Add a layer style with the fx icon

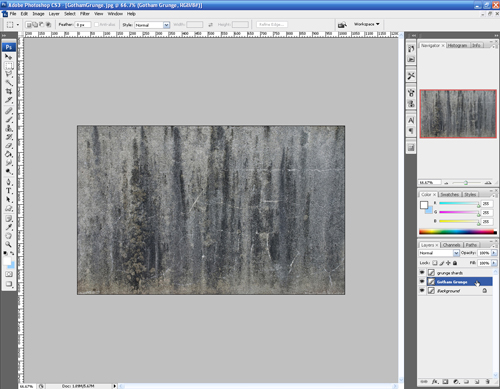point(435,382)
